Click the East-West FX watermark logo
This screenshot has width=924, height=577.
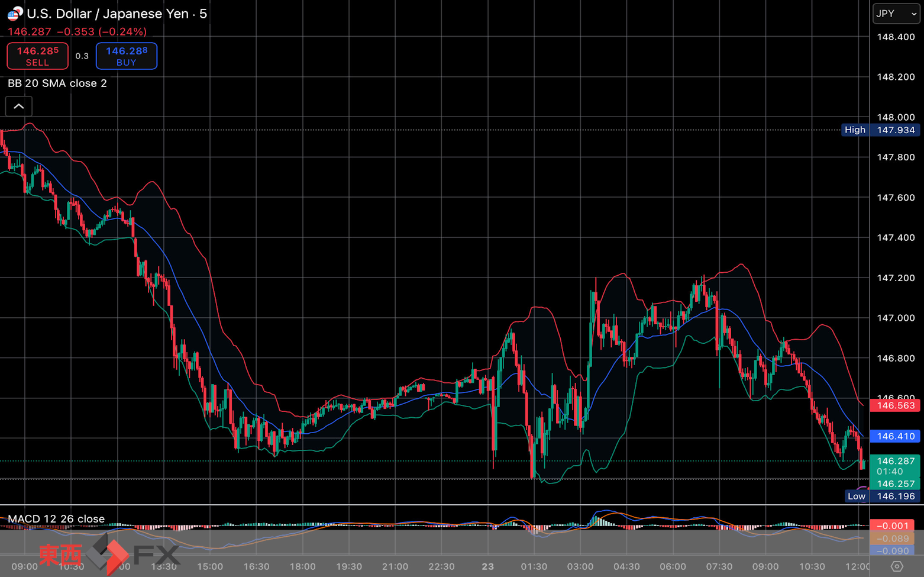point(109,554)
